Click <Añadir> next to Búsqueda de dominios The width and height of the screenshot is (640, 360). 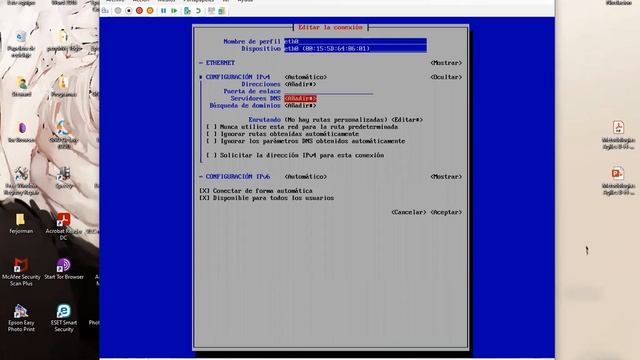(300, 106)
